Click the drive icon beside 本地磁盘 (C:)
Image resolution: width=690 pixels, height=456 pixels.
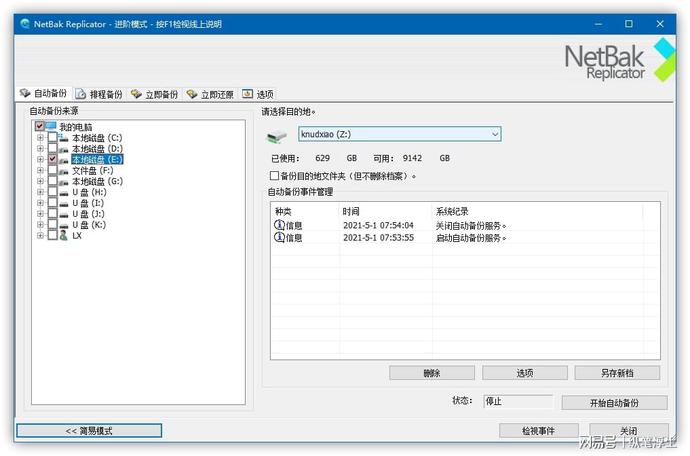pos(64,138)
